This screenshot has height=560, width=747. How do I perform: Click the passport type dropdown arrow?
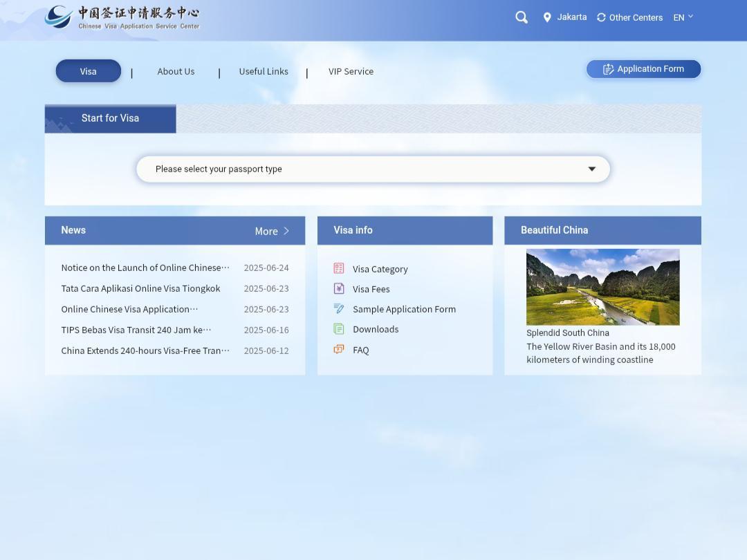[591, 169]
